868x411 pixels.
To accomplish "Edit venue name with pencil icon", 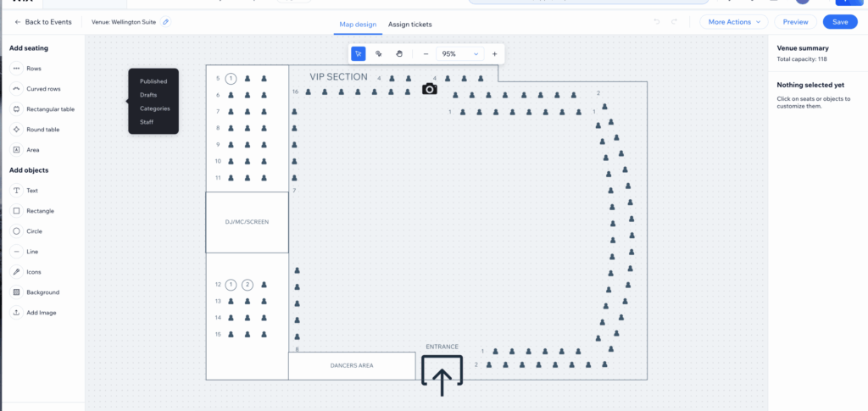I will point(165,22).
